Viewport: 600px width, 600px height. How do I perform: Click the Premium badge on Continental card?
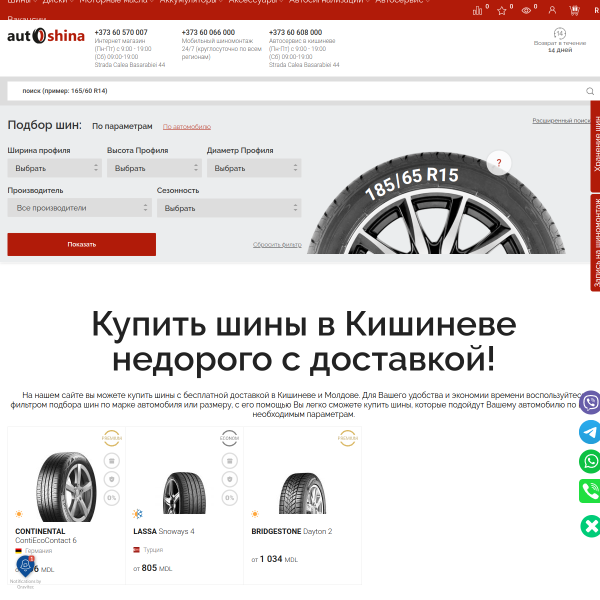pyautogui.click(x=112, y=438)
